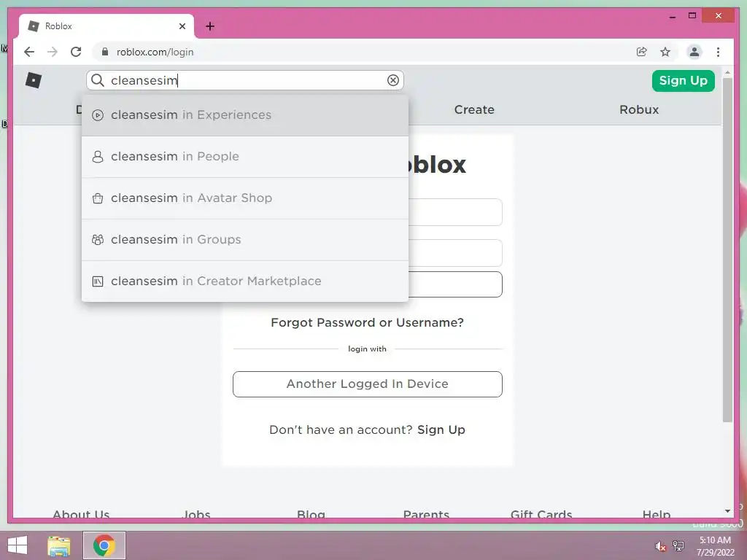Select the Roblox tab title
This screenshot has height=560, width=747.
pos(58,26)
